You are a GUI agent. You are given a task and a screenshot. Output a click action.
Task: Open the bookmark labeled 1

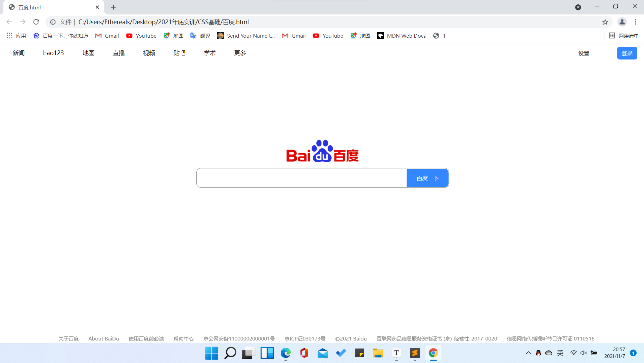439,36
